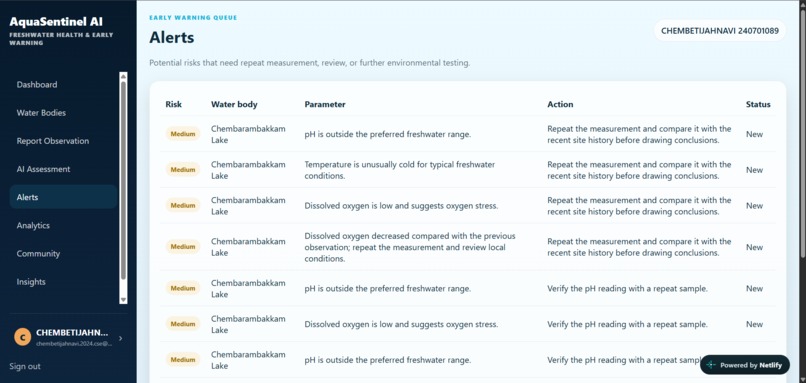Click the user avatar with letter C
806x383 pixels.
22,338
